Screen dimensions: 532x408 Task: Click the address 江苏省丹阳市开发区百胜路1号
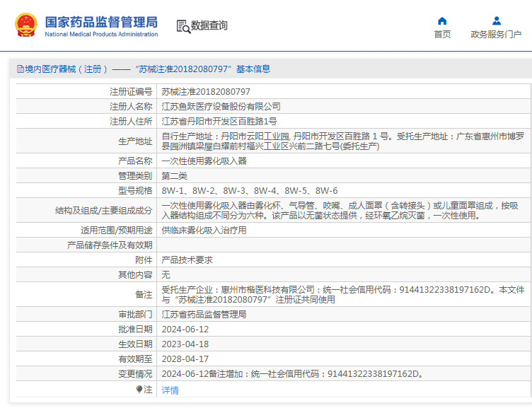click(219, 122)
